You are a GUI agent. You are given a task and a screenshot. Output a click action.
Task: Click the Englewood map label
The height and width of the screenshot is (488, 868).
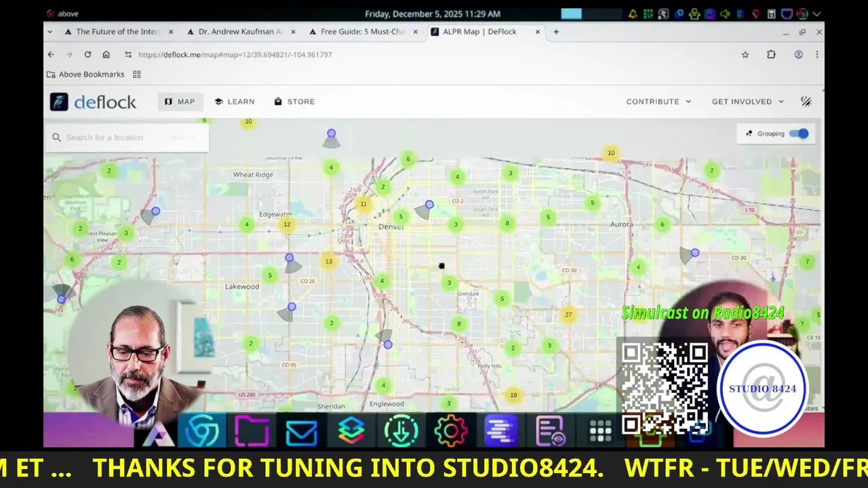pyautogui.click(x=387, y=404)
